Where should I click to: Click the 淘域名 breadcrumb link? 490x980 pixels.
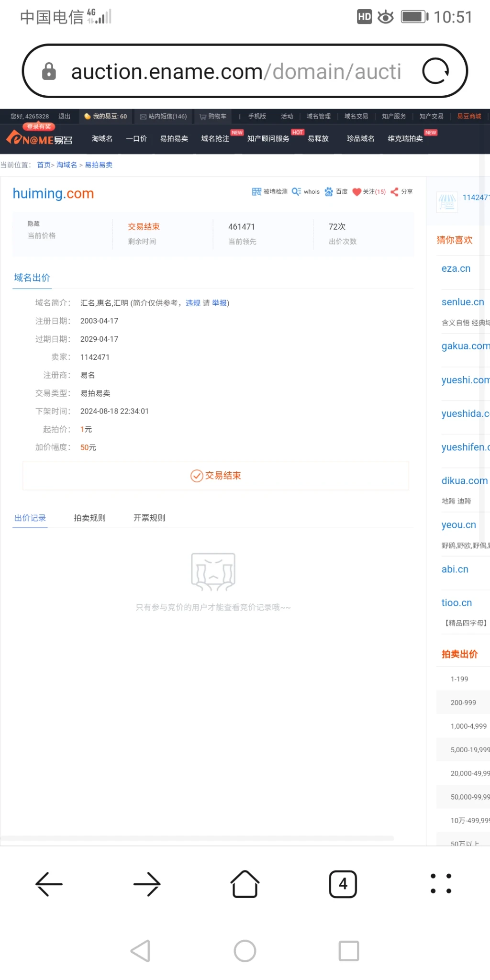point(67,165)
